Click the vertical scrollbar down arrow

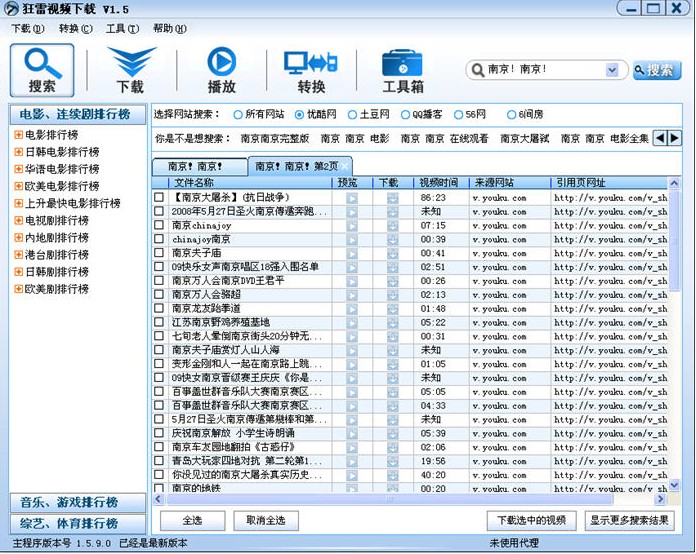click(674, 485)
